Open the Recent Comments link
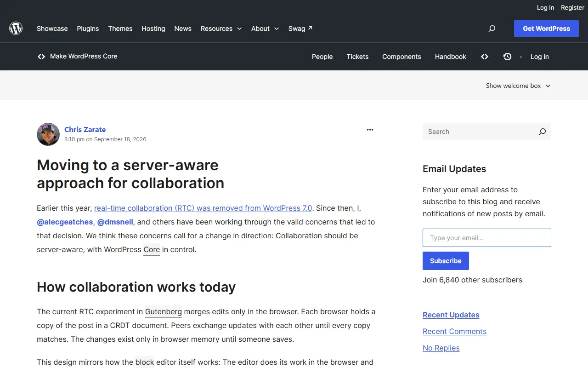Screen dimensions: 588x368 (454, 331)
